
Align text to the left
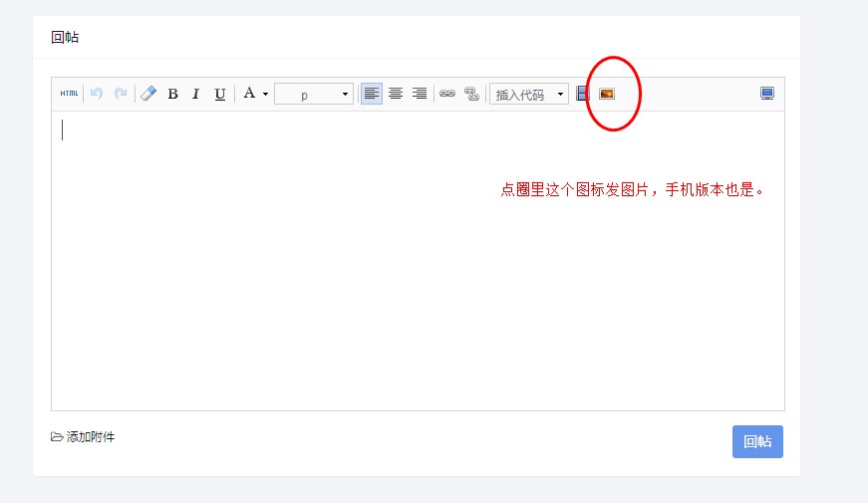pyautogui.click(x=372, y=94)
